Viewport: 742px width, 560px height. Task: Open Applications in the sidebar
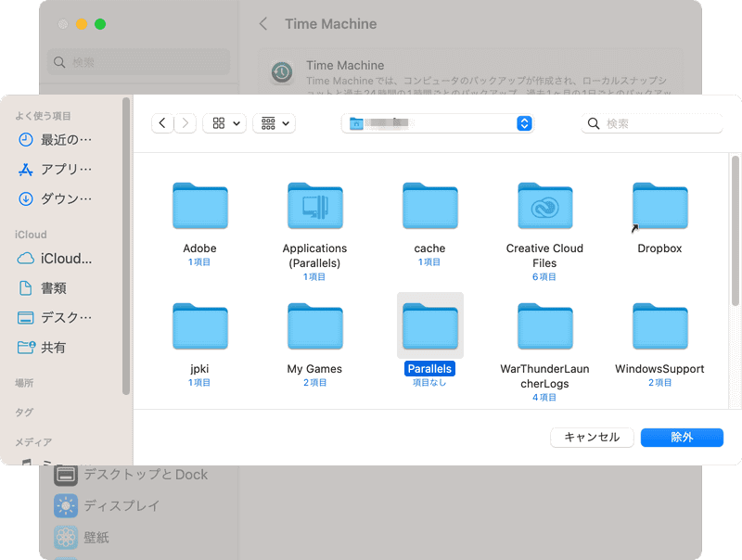coord(55,169)
